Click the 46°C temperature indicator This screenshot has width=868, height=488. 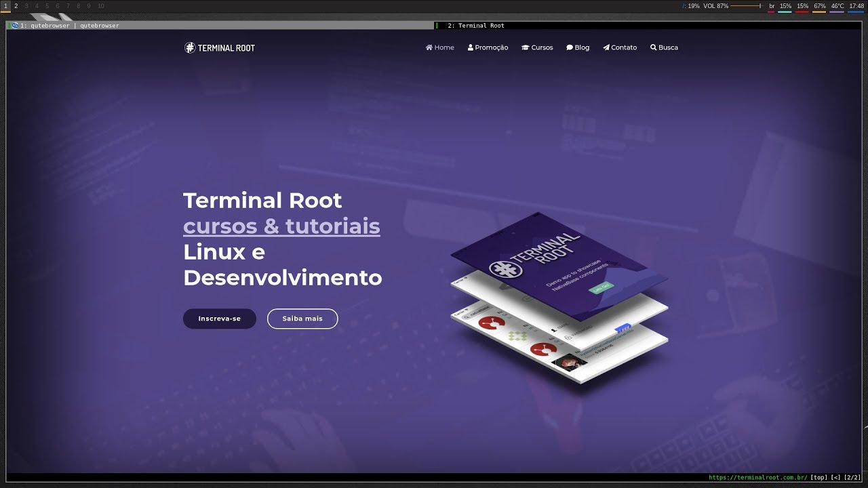point(837,6)
